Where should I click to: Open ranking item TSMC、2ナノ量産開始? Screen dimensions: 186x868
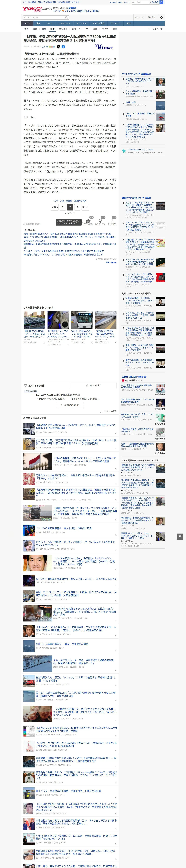click(x=140, y=115)
